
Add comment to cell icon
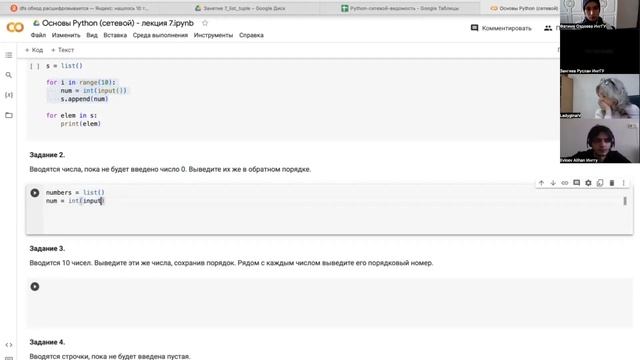pos(576,183)
